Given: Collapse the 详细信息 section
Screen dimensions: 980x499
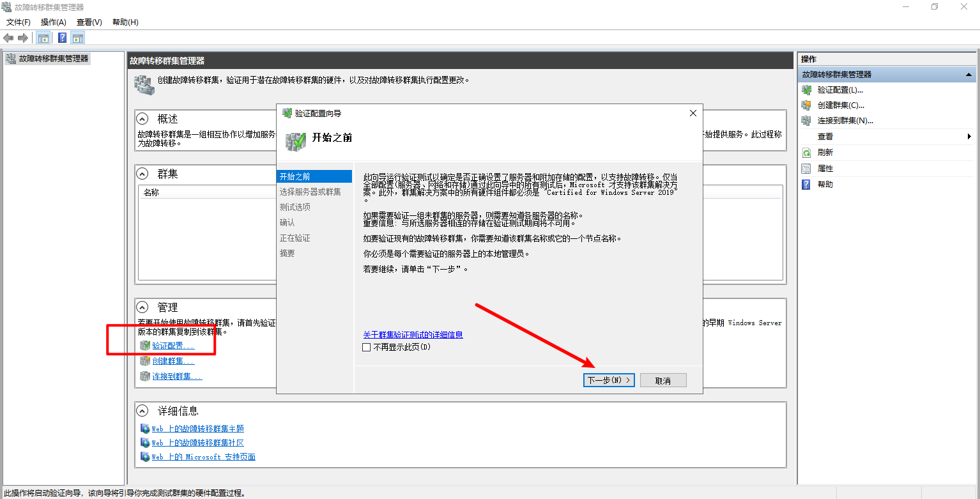Looking at the screenshot, I should click(143, 411).
